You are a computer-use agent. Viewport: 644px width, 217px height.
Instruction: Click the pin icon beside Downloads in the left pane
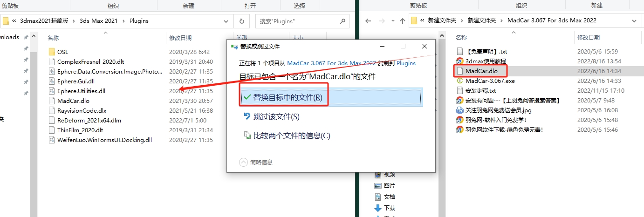click(26, 37)
